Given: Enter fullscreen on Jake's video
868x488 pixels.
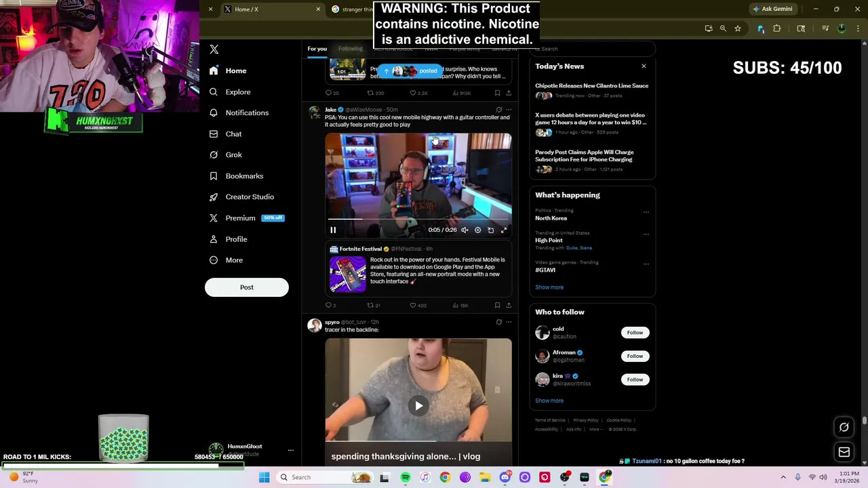Looking at the screenshot, I should pyautogui.click(x=503, y=230).
